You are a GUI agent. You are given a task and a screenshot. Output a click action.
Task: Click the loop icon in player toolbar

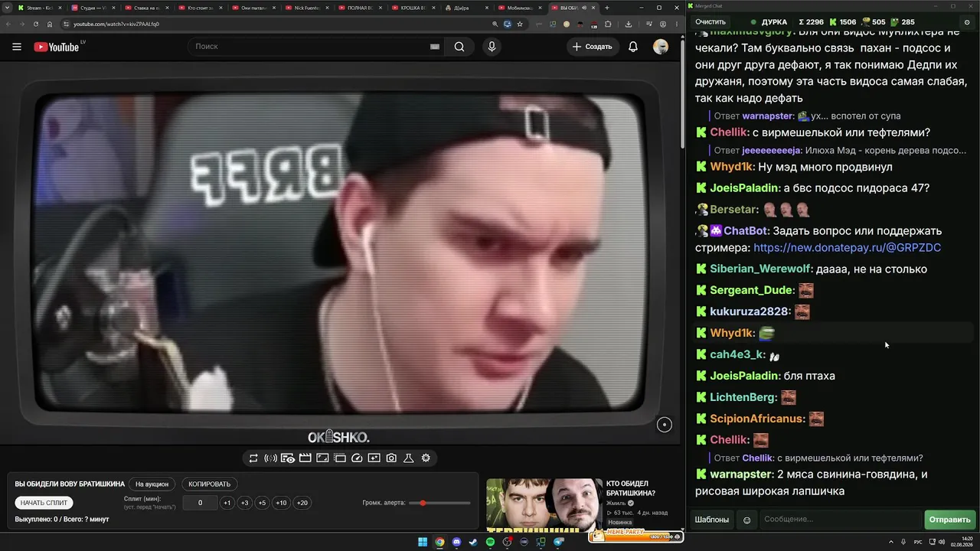[x=253, y=458]
